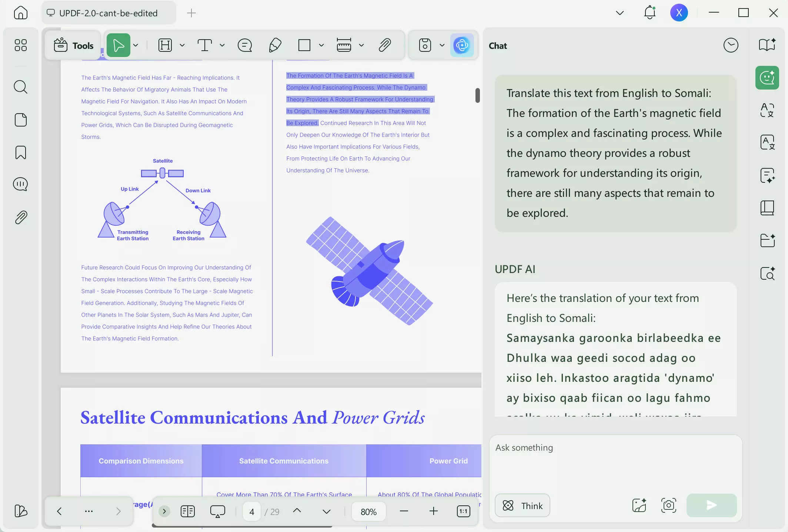The image size is (788, 532).
Task: Click the send message button
Action: coord(711,505)
